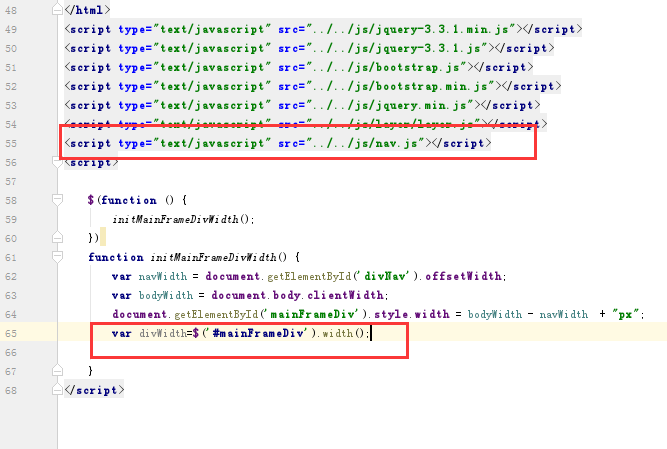The height and width of the screenshot is (449, 667).
Task: Click line number 49 in the gutter
Action: tap(11, 30)
